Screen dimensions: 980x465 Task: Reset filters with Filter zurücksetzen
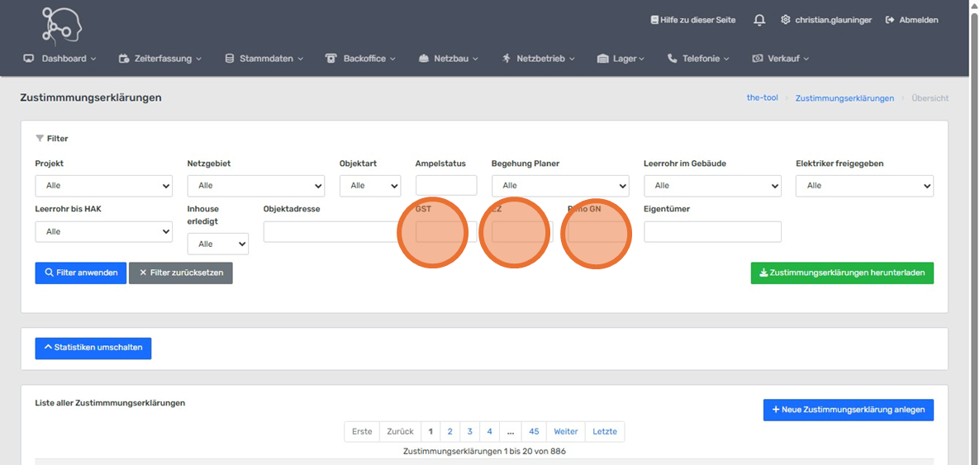point(180,273)
